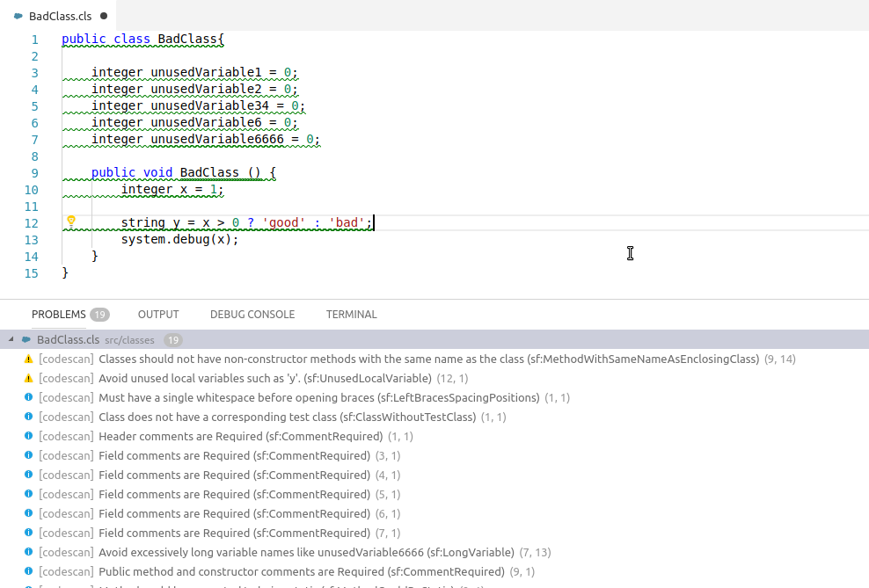Click 'unusedVariable2' in the editor
Viewport: 869px width, 588px height.
tap(206, 89)
